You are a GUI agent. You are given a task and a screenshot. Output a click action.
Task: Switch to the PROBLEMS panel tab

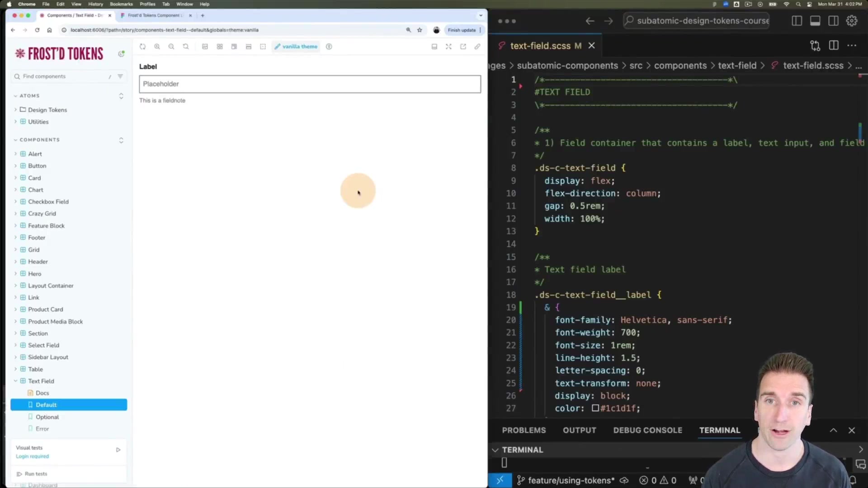pos(524,430)
